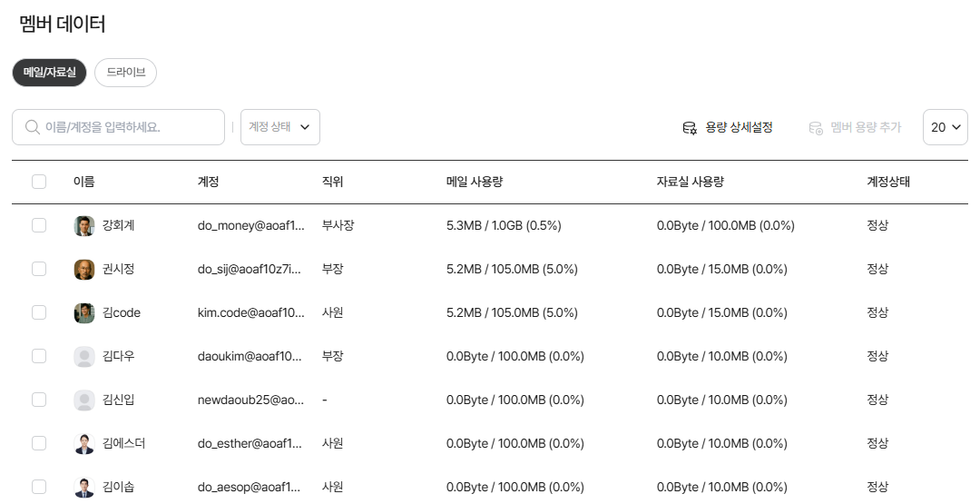Switch to the 드라이브 tab
Screen dimensions: 980x504
[125, 73]
